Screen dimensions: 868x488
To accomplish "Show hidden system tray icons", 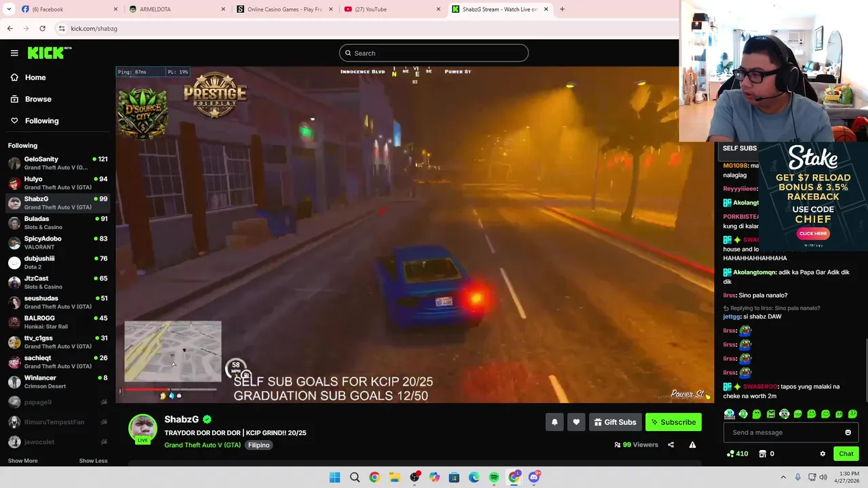I will [783, 478].
